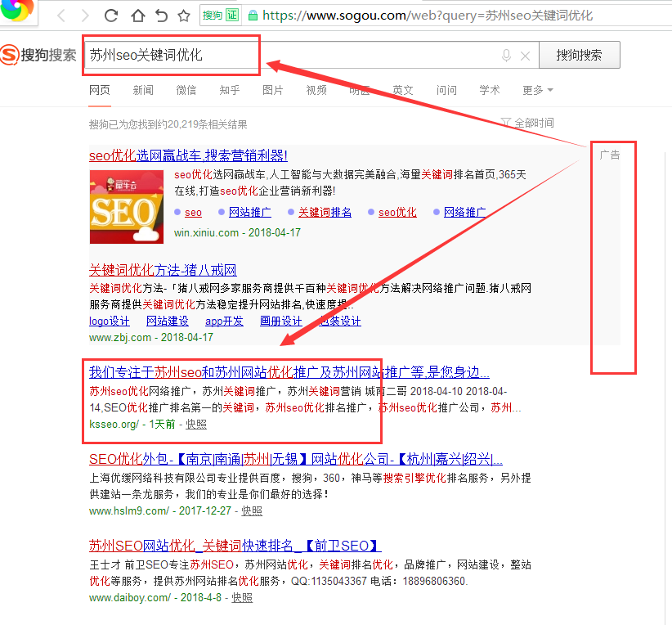Click the browser forward arrow
Image resolution: width=672 pixels, height=625 pixels.
[x=84, y=16]
